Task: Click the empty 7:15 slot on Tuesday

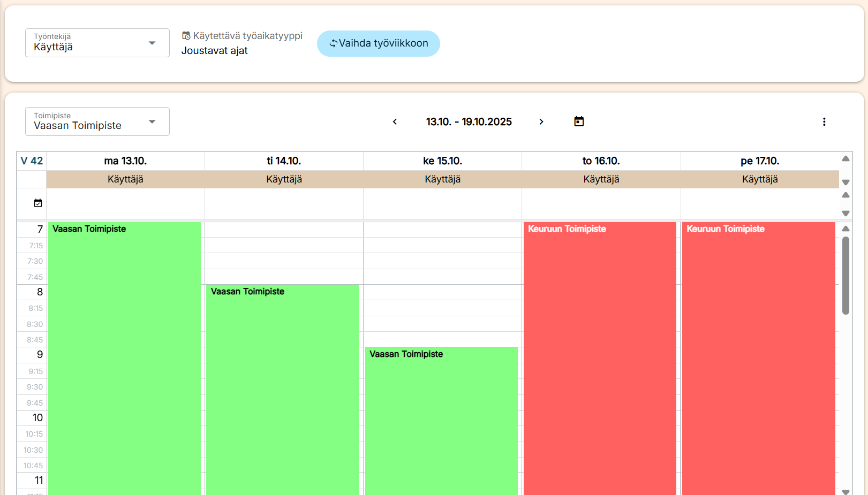Action: [284, 245]
